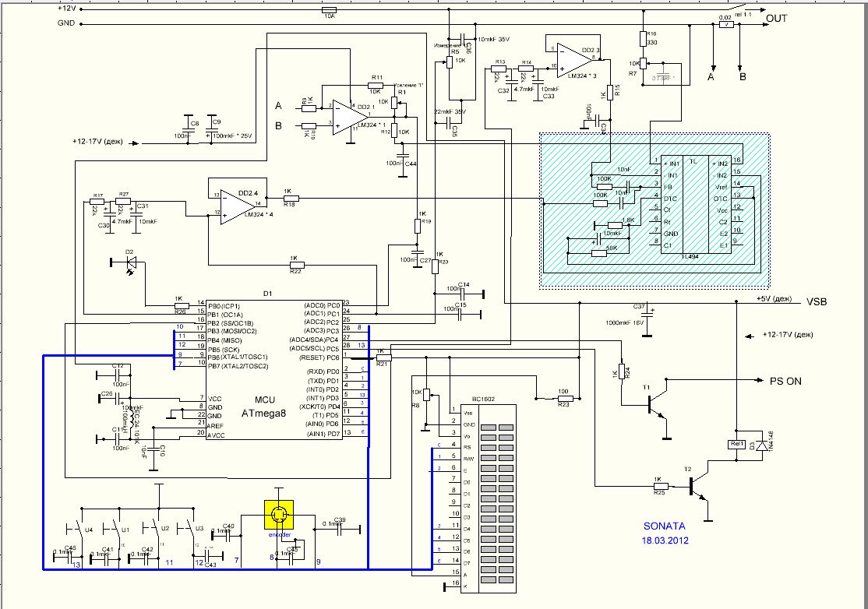Click the 1.8K resistor in TL494 block
This screenshot has height=609, width=868.
[616, 225]
